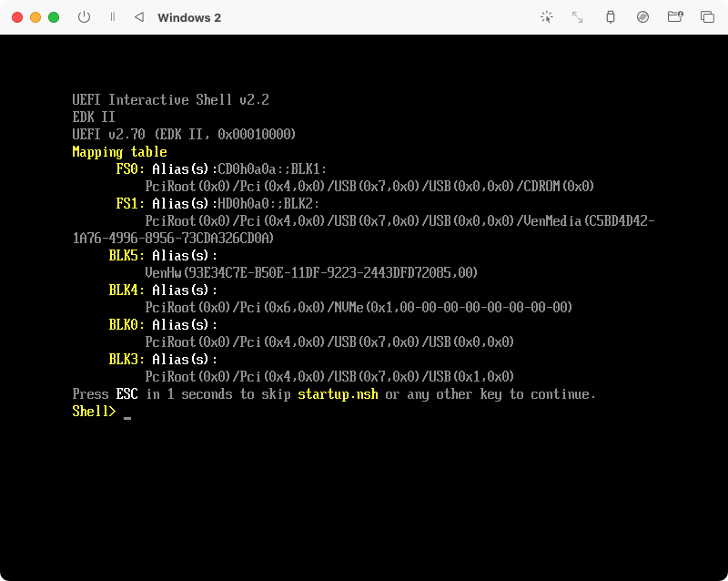
Task: Click the restart VM arrow icon
Action: point(139,16)
